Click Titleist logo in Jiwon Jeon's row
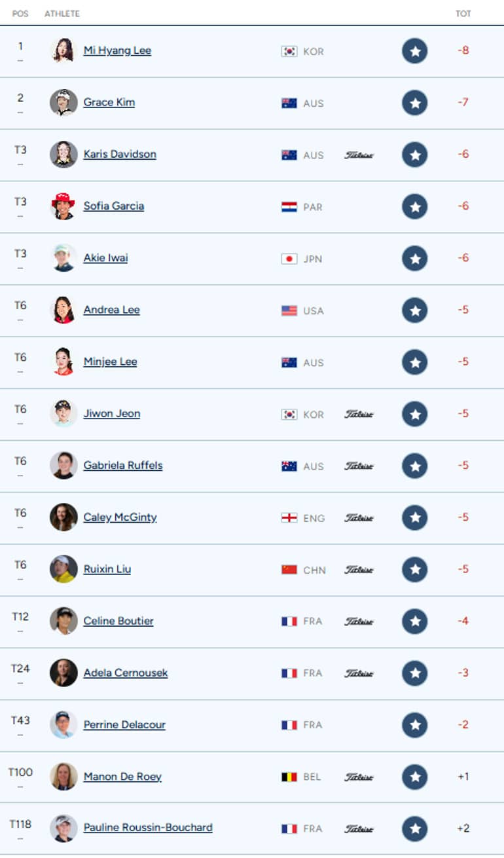Viewport: 504px width, 858px height. 359,415
